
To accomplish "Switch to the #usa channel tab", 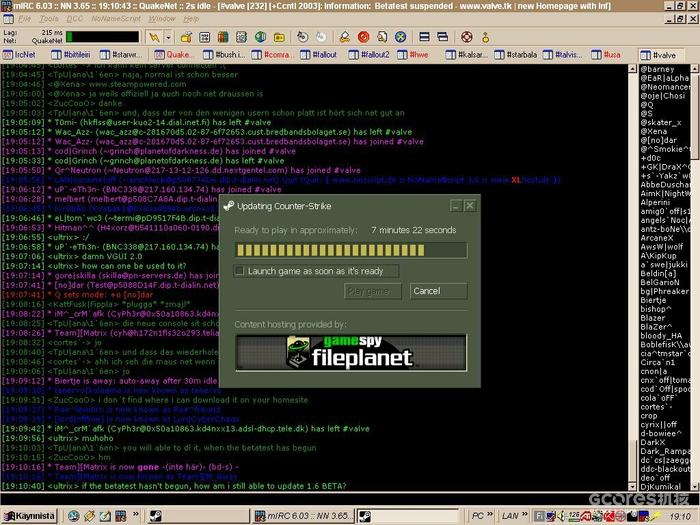I will 606,55.
